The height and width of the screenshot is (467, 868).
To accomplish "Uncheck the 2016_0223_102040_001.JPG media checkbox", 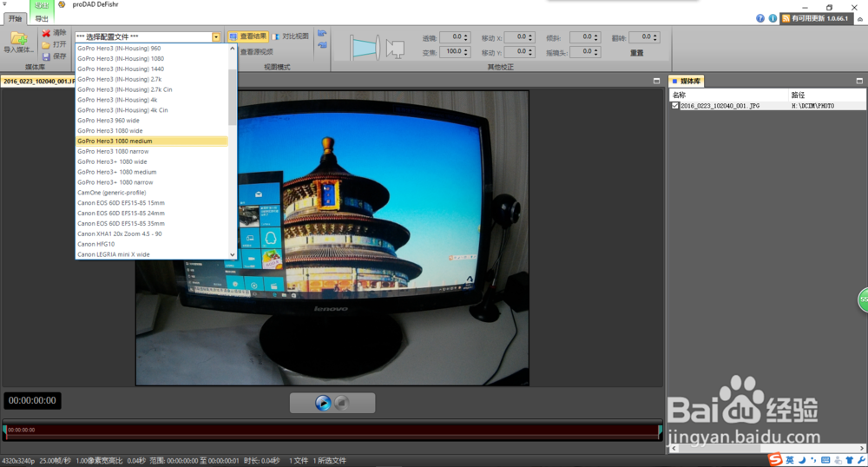I will pyautogui.click(x=674, y=106).
